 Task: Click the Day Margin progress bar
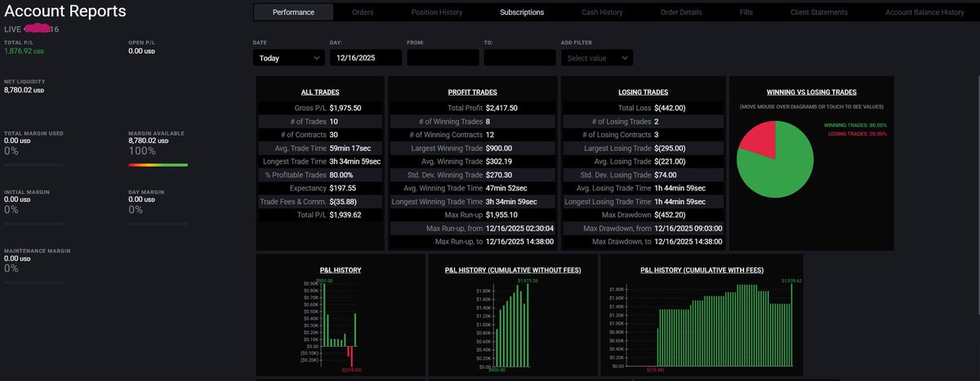point(158,222)
